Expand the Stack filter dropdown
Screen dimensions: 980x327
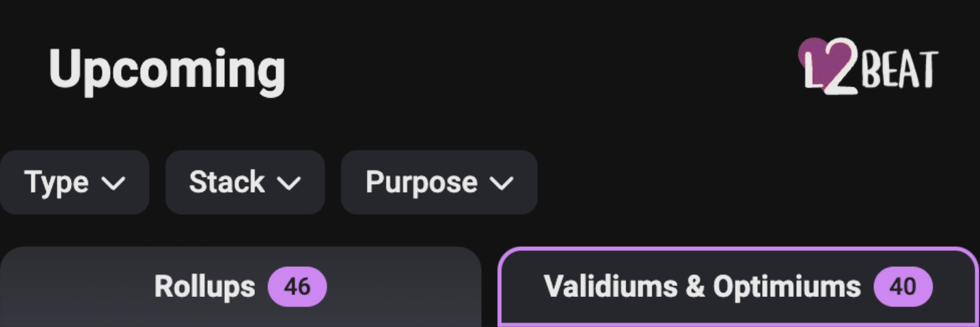coord(245,183)
